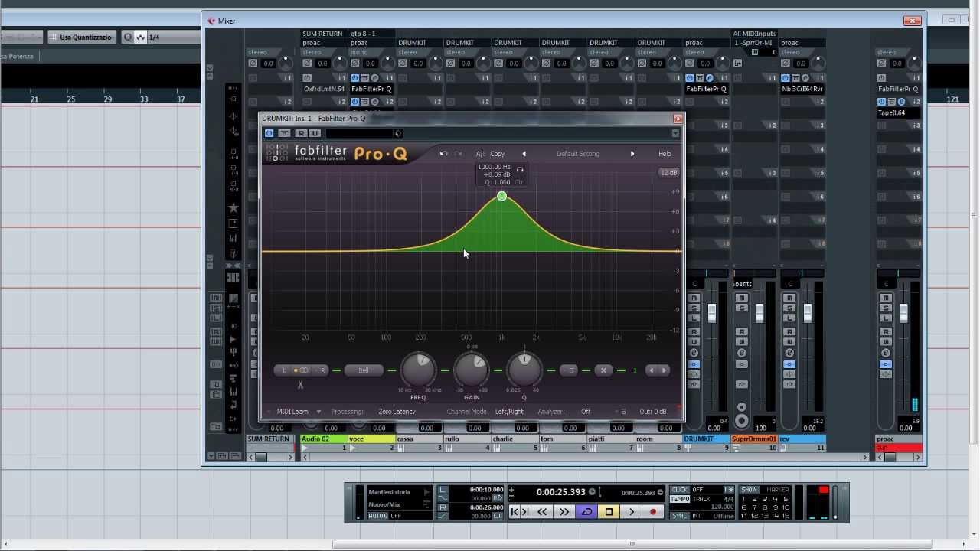The image size is (980, 551).
Task: Toggle SYNC in transport
Action: coord(679,516)
